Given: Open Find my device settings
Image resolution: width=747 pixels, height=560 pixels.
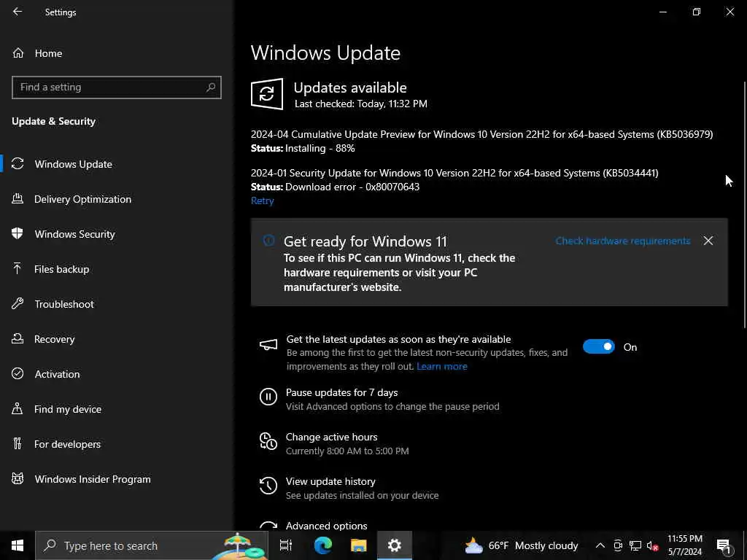Looking at the screenshot, I should 68,409.
